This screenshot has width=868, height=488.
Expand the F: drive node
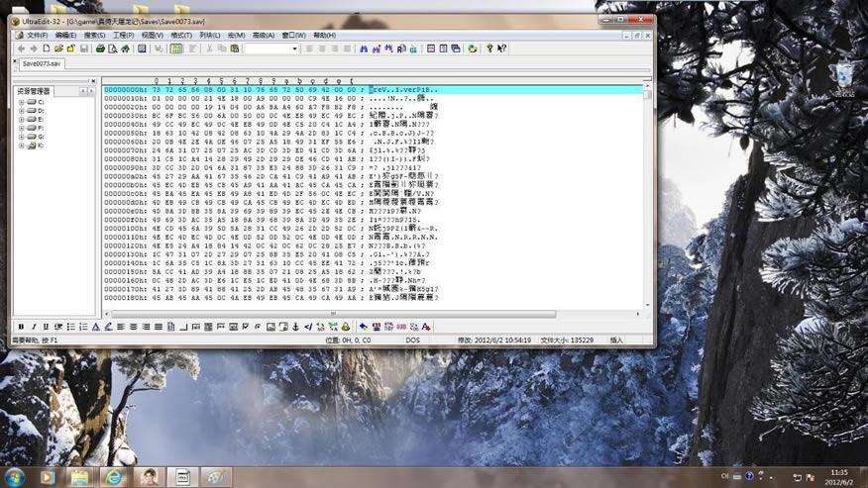point(21,128)
